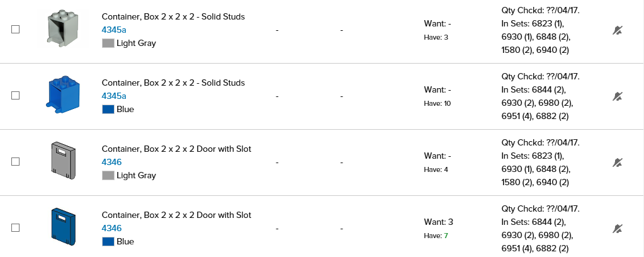Click muted bell icon for Light Gray door

coord(618,163)
